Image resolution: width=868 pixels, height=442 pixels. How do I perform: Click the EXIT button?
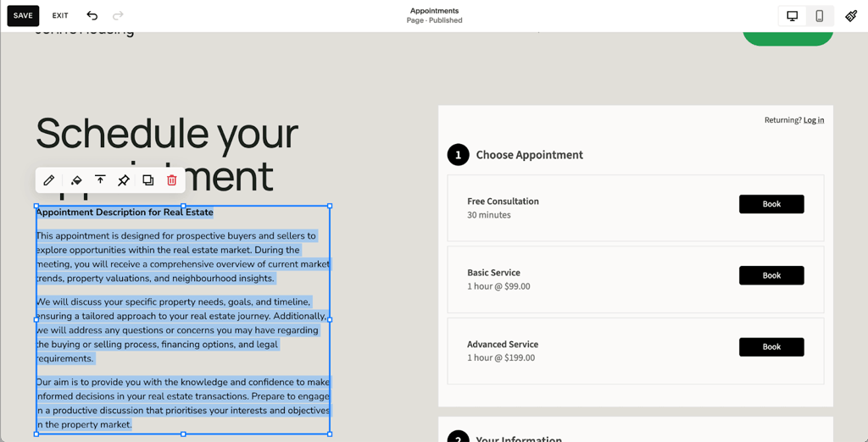(x=60, y=15)
